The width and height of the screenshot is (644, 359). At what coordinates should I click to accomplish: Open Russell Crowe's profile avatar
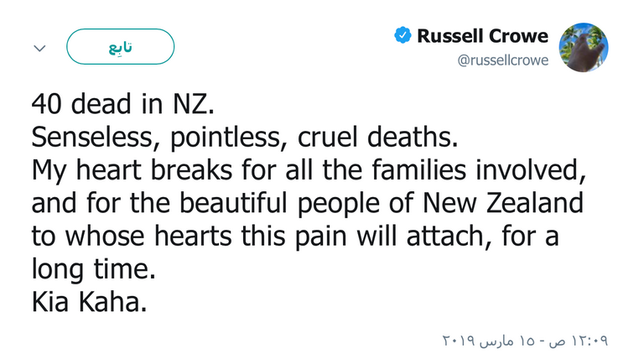[583, 47]
